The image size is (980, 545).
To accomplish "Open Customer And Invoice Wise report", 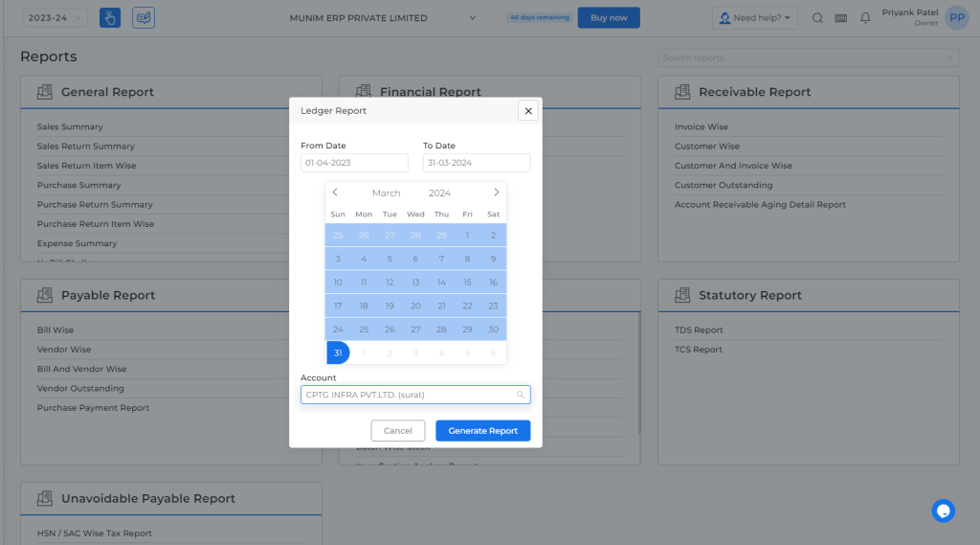I will [x=733, y=165].
